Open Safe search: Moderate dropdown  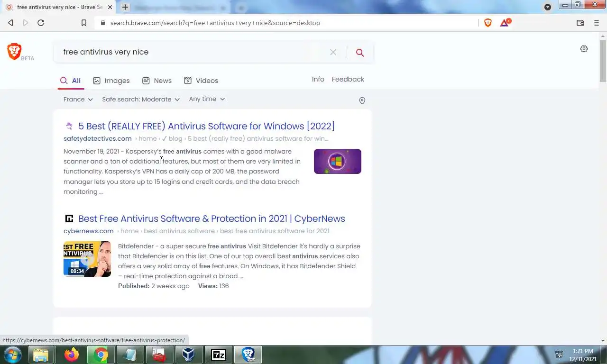pos(141,99)
